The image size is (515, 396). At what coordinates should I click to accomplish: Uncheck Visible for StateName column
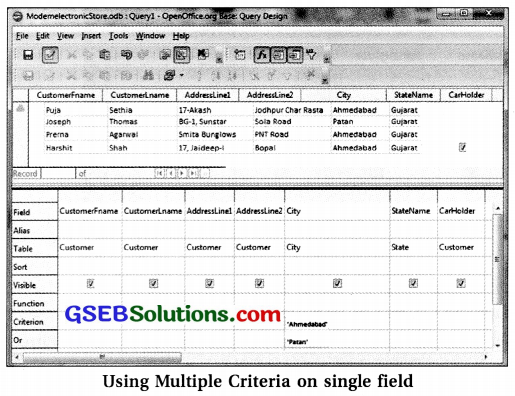coord(413,284)
